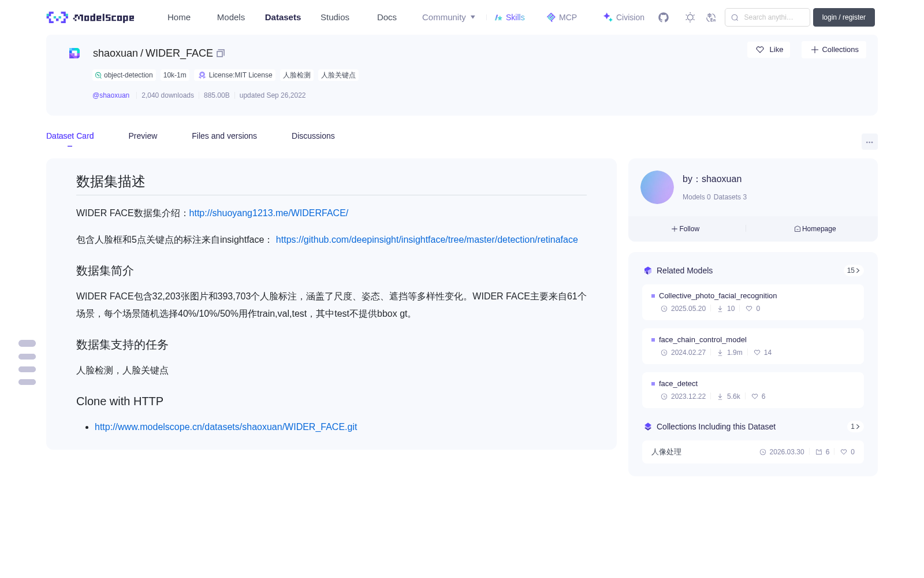Click the table-of-contents outline icon
This screenshot has height=578, width=924.
pos(27,362)
